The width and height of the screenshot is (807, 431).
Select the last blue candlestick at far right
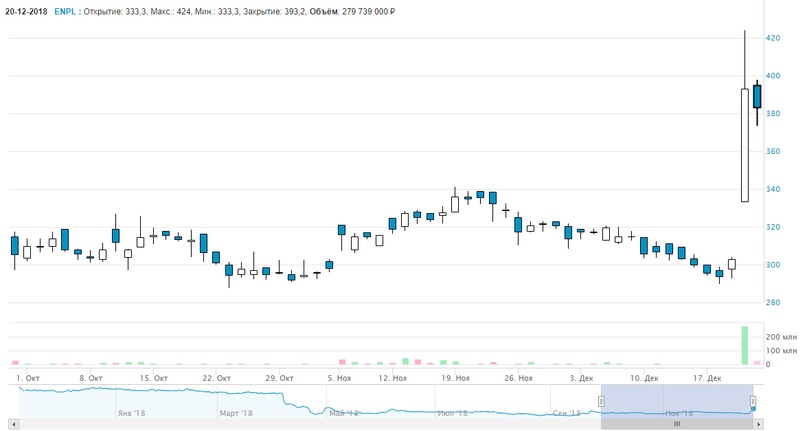tap(757, 97)
